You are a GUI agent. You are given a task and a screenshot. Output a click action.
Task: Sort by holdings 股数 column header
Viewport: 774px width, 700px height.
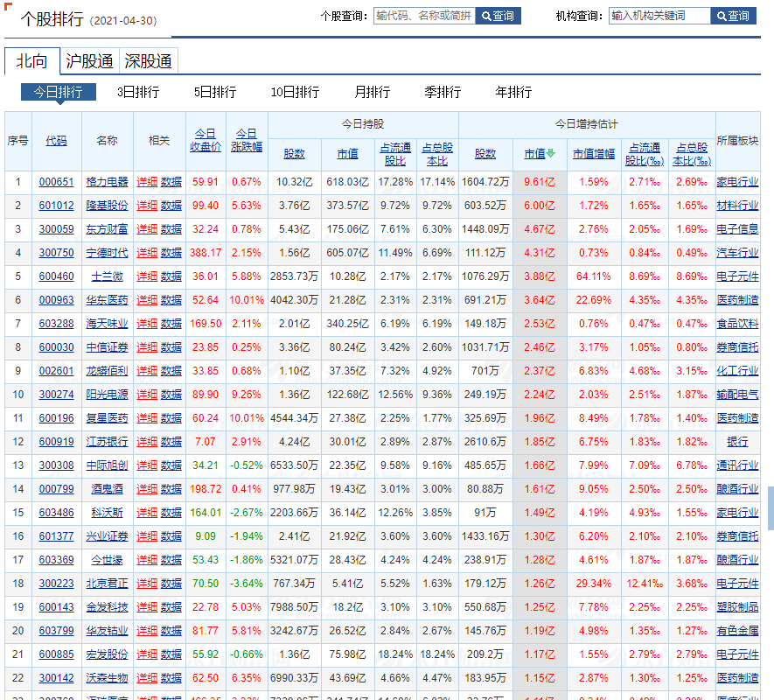[x=294, y=154]
